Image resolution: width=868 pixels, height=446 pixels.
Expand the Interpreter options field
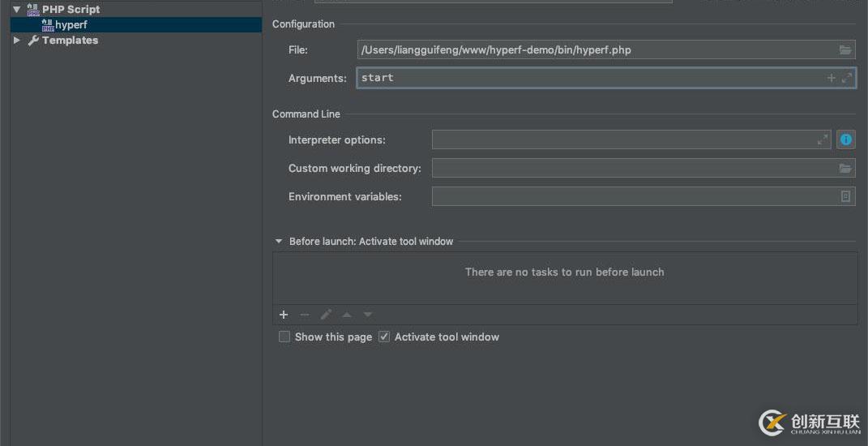[x=823, y=140]
